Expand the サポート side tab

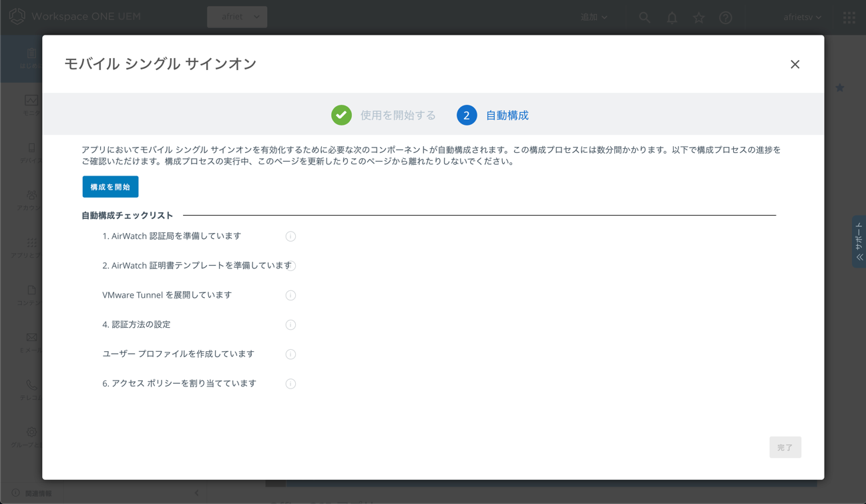coord(859,242)
